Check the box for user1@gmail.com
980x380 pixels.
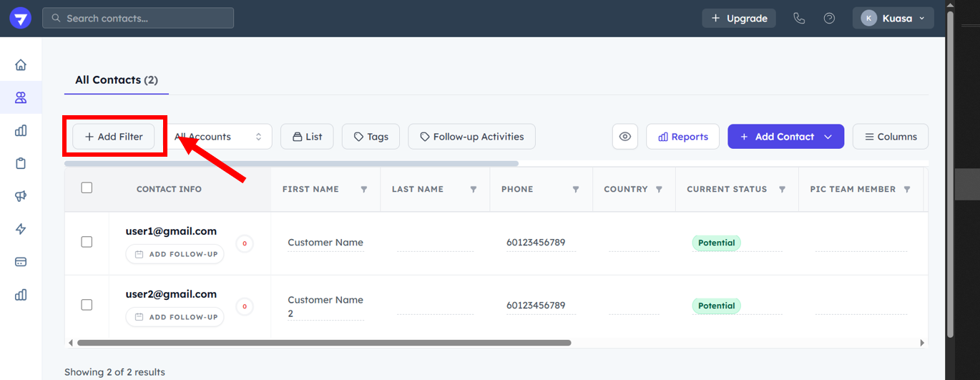(x=87, y=242)
